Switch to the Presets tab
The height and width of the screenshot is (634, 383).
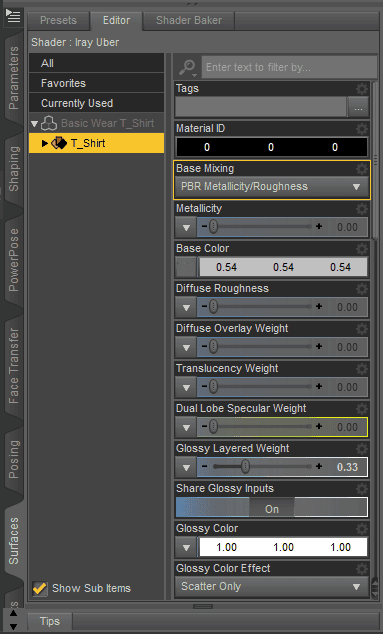tap(59, 20)
